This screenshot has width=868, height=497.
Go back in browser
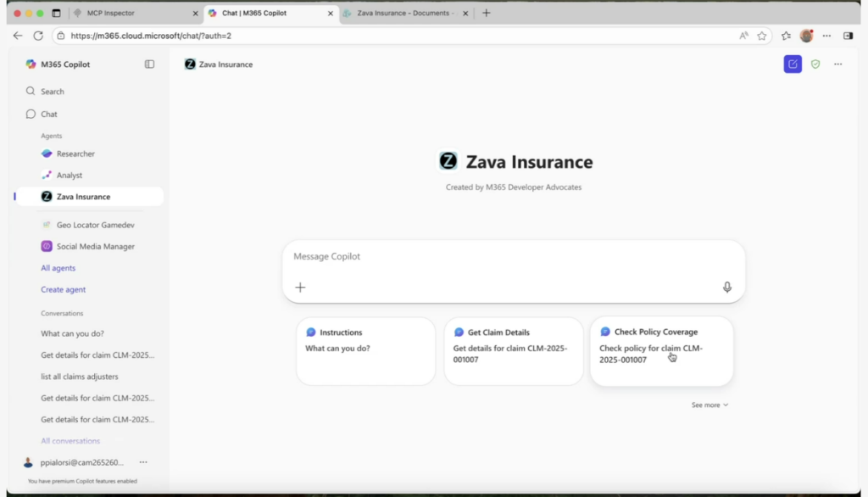click(18, 36)
